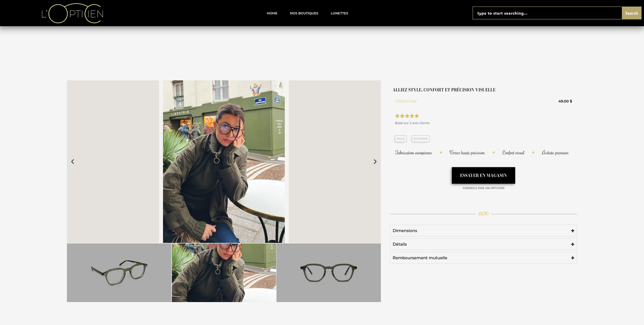Click 'Basé sur 2 avis clients' text
Viewport: 644px width, 325px height.
click(412, 123)
